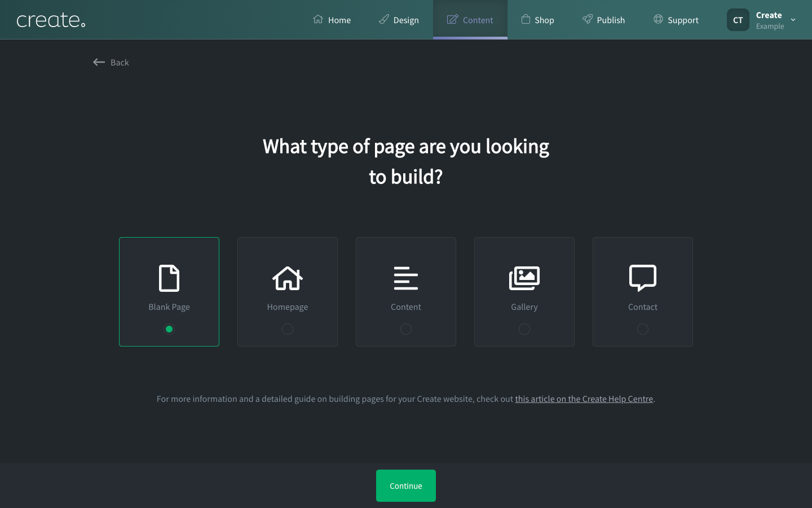Click the Content card label text

coord(406,307)
